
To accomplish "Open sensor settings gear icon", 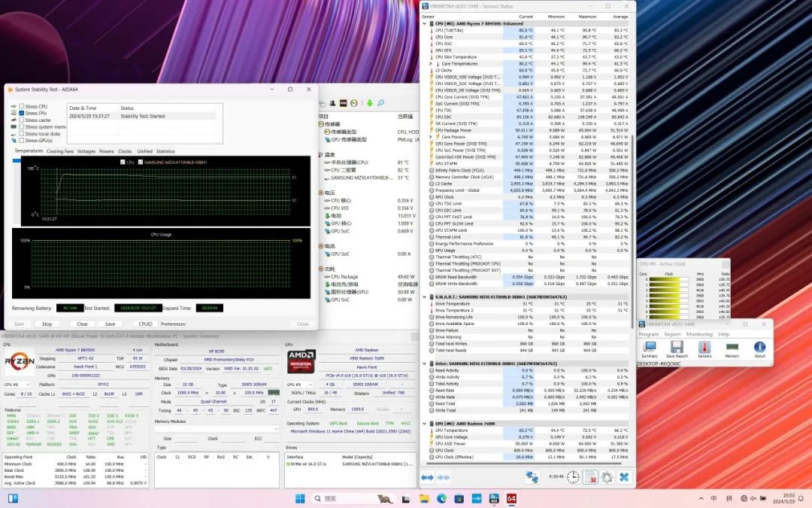I will 607,477.
